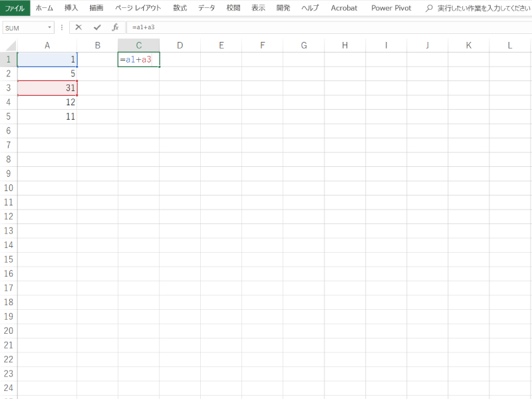
Task: Switch to the ホーム tab
Action: click(44, 8)
